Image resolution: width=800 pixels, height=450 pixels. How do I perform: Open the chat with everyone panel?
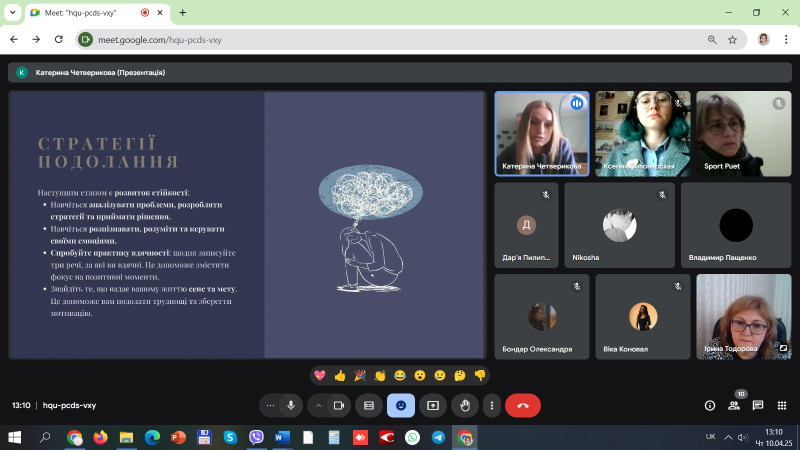758,405
